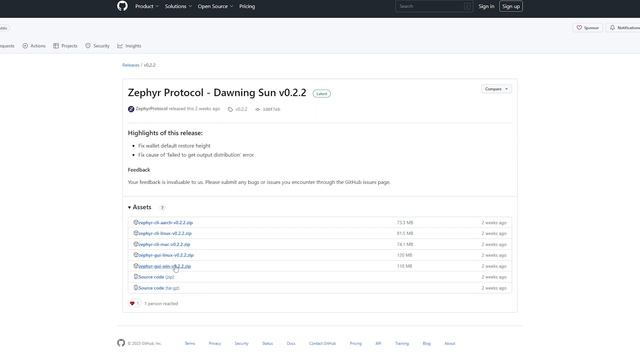Screen dimensions: 640x360
Task: Click the GitHub logo in footer
Action: tap(121, 343)
